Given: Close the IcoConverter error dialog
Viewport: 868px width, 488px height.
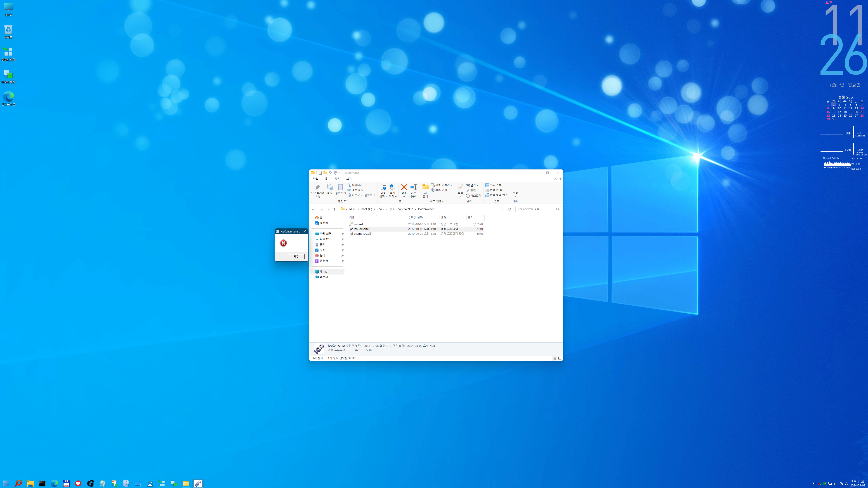Looking at the screenshot, I should [x=305, y=231].
